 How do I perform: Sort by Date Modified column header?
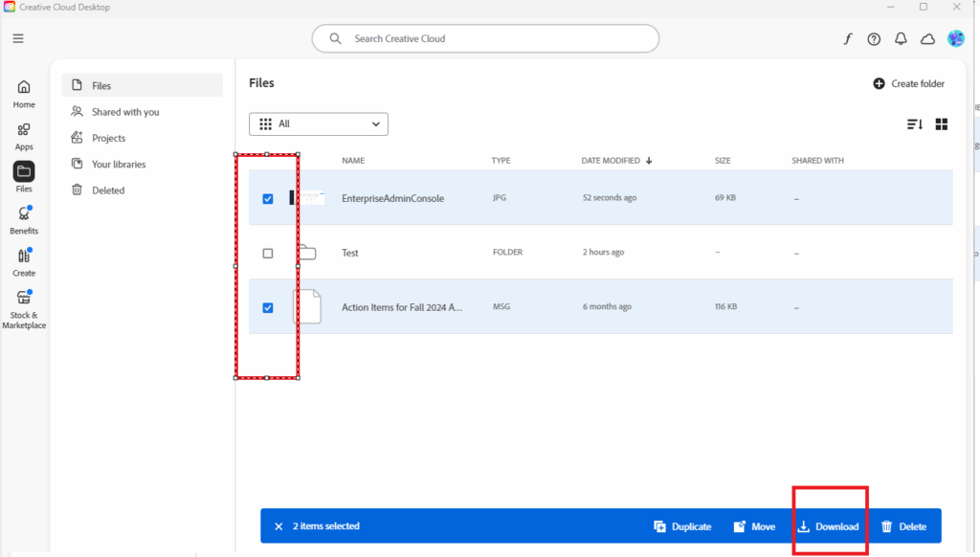click(x=616, y=161)
